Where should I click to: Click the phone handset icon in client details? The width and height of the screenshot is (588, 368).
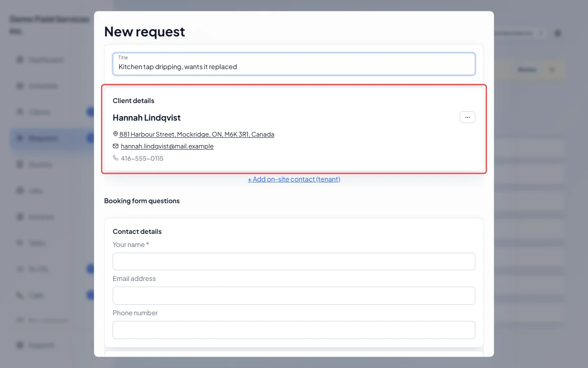click(116, 158)
